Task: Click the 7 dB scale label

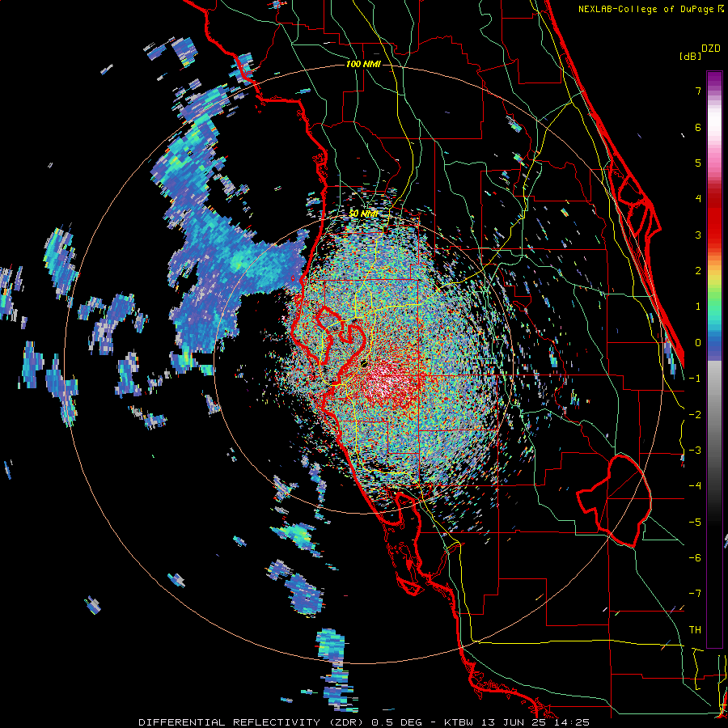Action: pyautogui.click(x=698, y=91)
